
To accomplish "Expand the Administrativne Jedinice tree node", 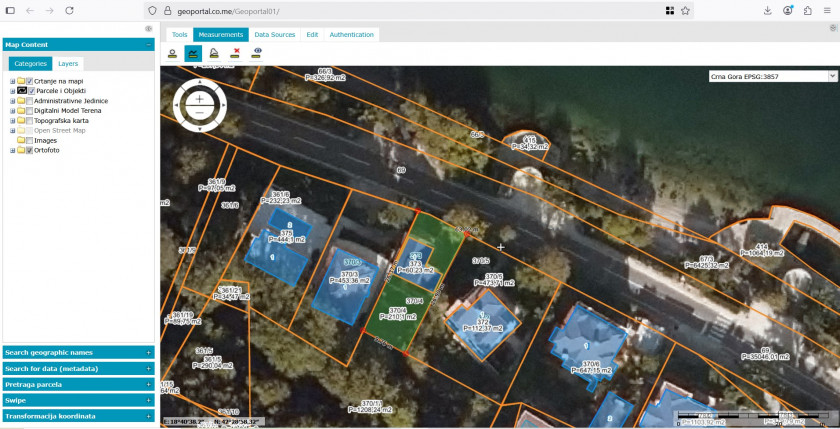I will [x=12, y=101].
